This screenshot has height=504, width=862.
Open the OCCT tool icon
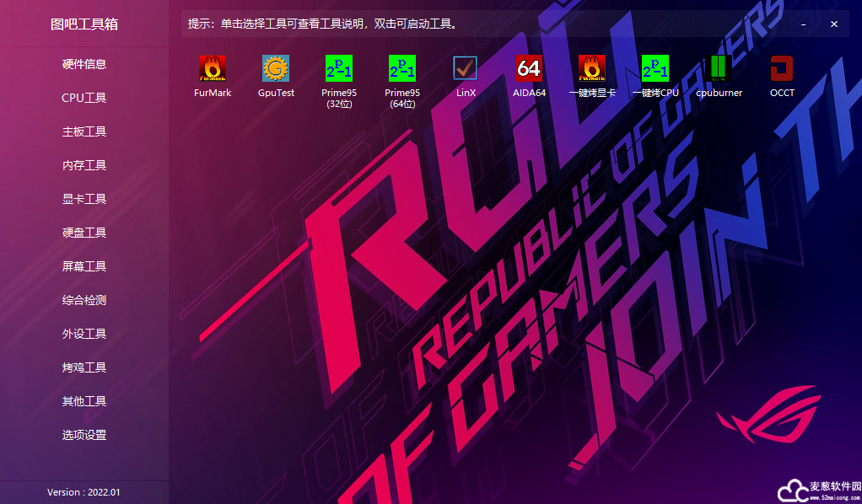click(782, 68)
